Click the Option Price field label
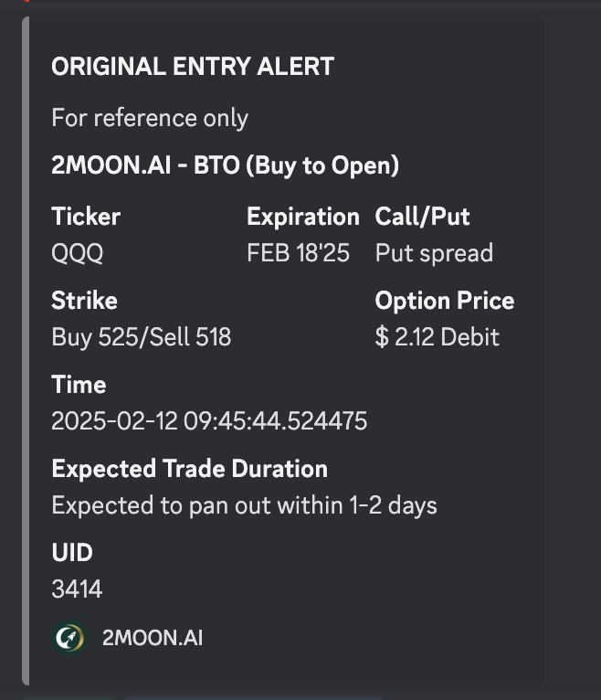The width and height of the screenshot is (601, 700). coord(444,301)
